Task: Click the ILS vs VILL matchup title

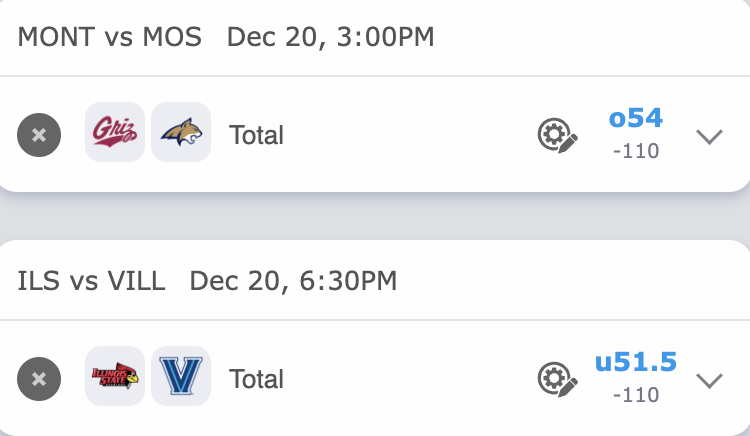Action: 91,281
